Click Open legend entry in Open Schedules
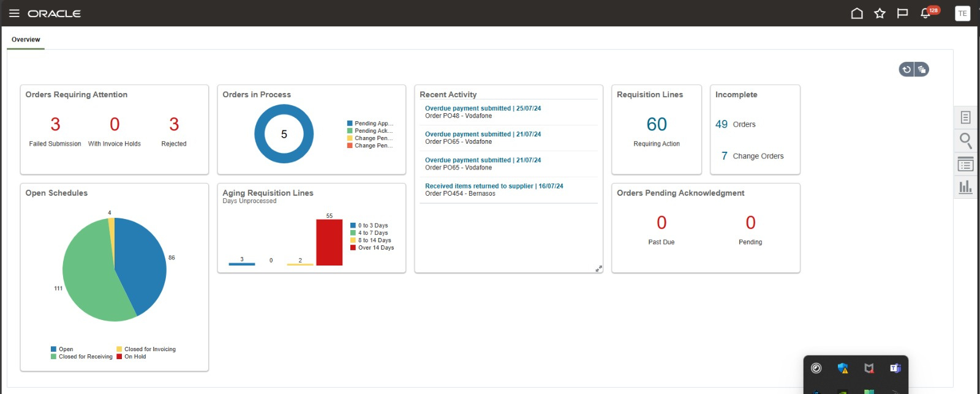980x394 pixels. [x=62, y=349]
